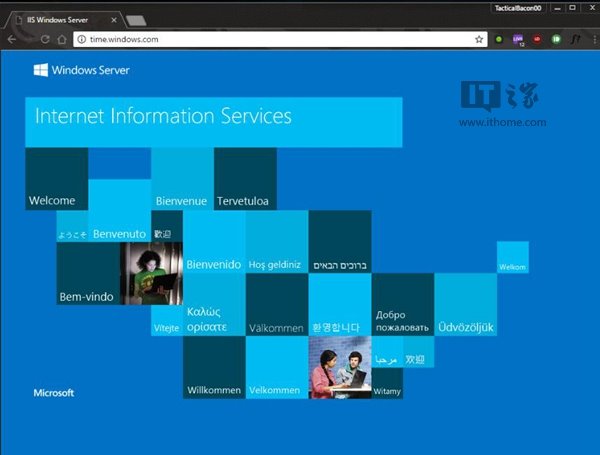The width and height of the screenshot is (600, 455).
Task: Click the Välkommen tile
Action: pos(277,305)
